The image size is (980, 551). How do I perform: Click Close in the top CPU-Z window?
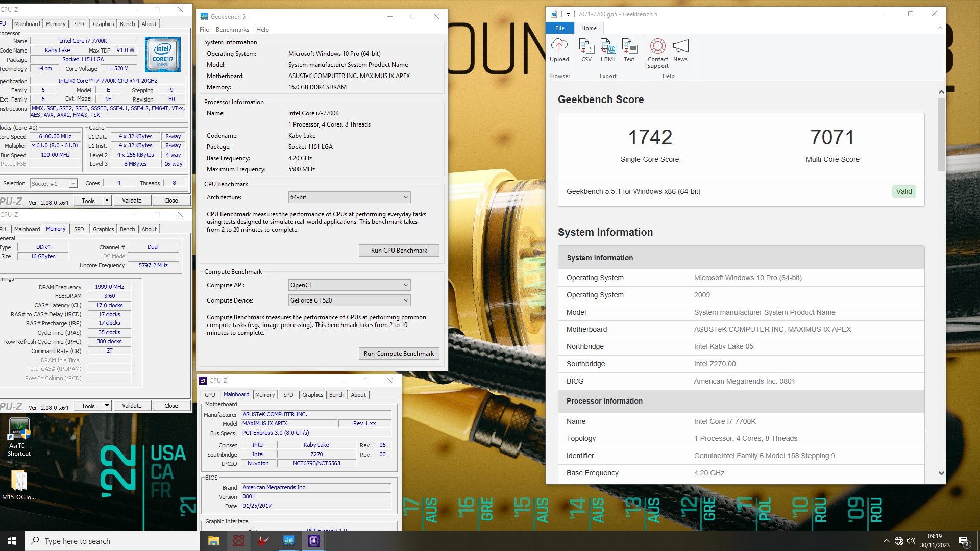(171, 201)
